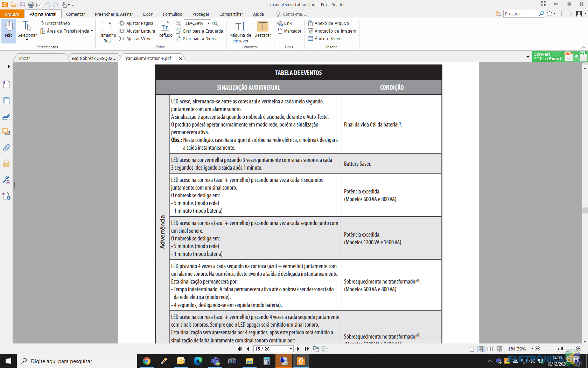Image resolution: width=588 pixels, height=368 pixels.
Task: Collapse the ribbon with the chevron
Action: [583, 47]
